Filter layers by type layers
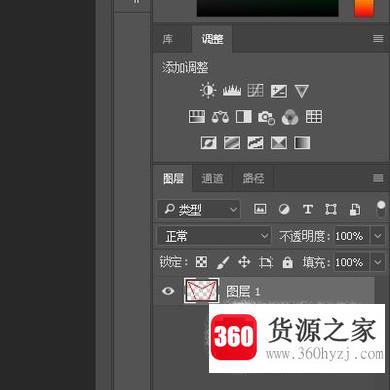This screenshot has width=390, height=390. (308, 209)
